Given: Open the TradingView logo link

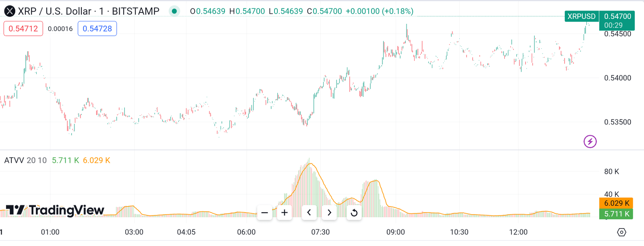Looking at the screenshot, I should [55, 210].
